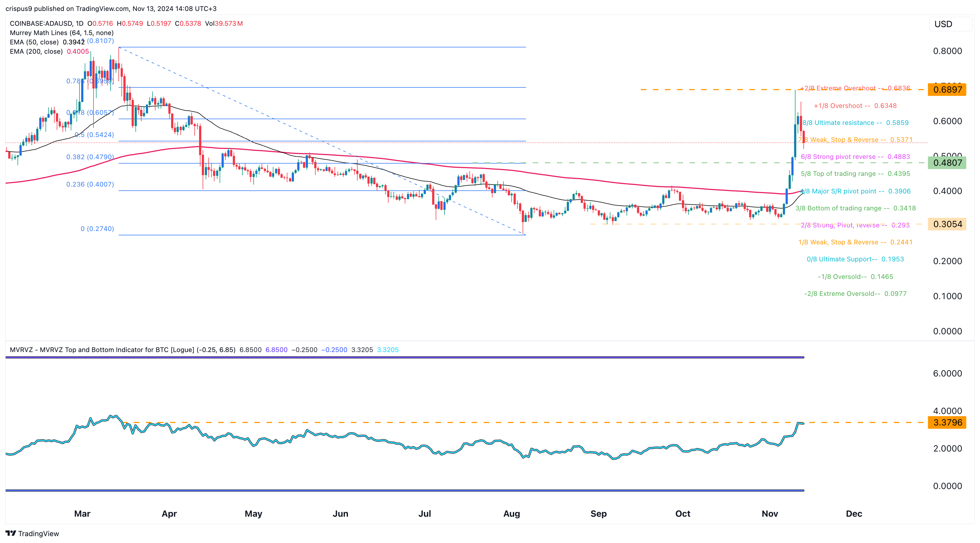The height and width of the screenshot is (543, 980).
Task: Click the Mar label on the time axis
Action: tap(82, 514)
